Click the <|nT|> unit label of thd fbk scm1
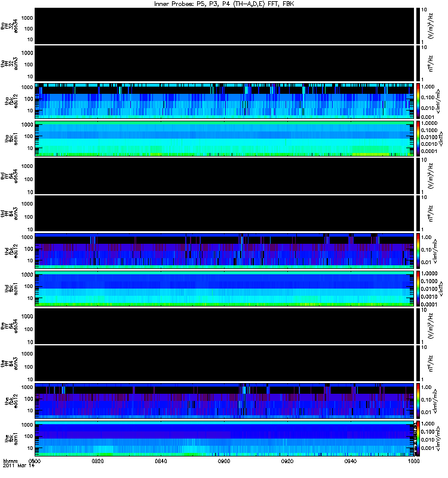This screenshot has height=478, width=448. [x=440, y=289]
